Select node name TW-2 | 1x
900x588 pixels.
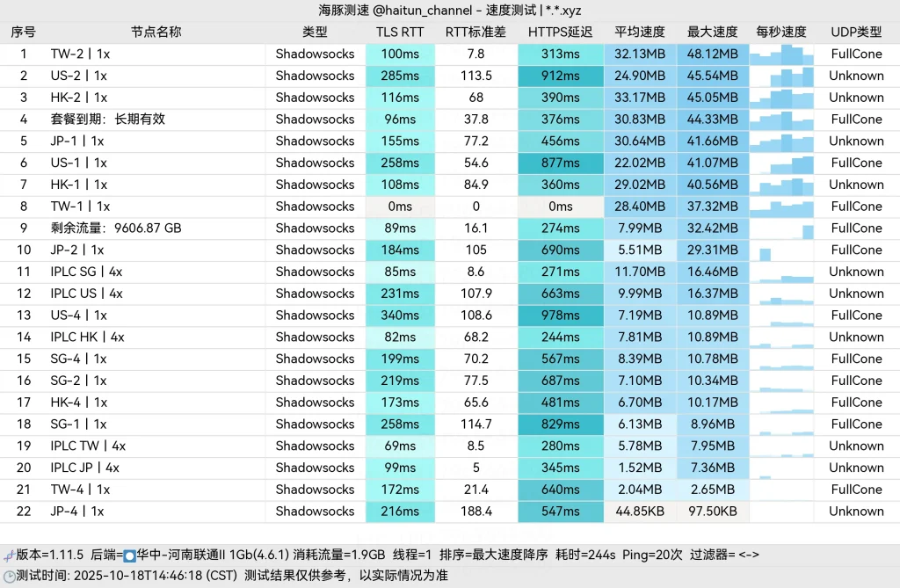click(80, 54)
